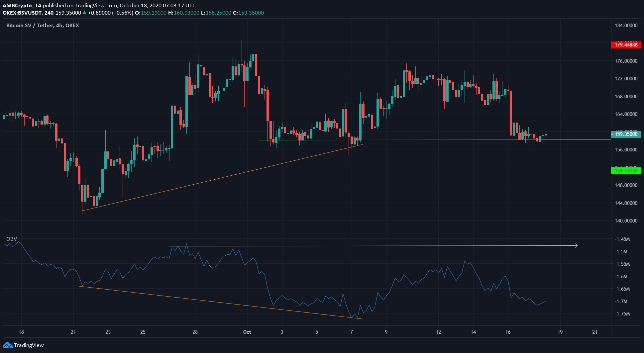644x353 pixels.
Task: Click the -1.7M OBV axis label
Action: [621, 302]
